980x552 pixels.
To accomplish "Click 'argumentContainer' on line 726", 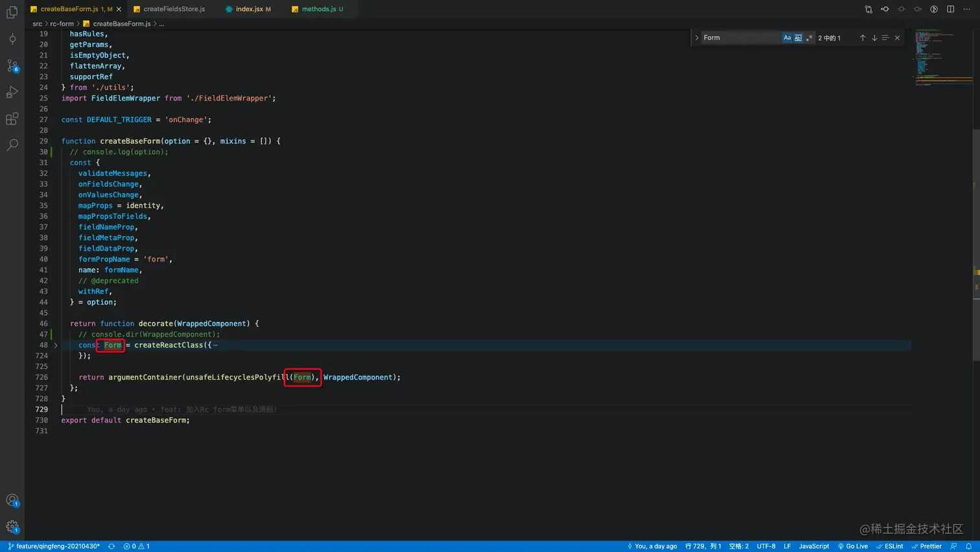I will [145, 378].
